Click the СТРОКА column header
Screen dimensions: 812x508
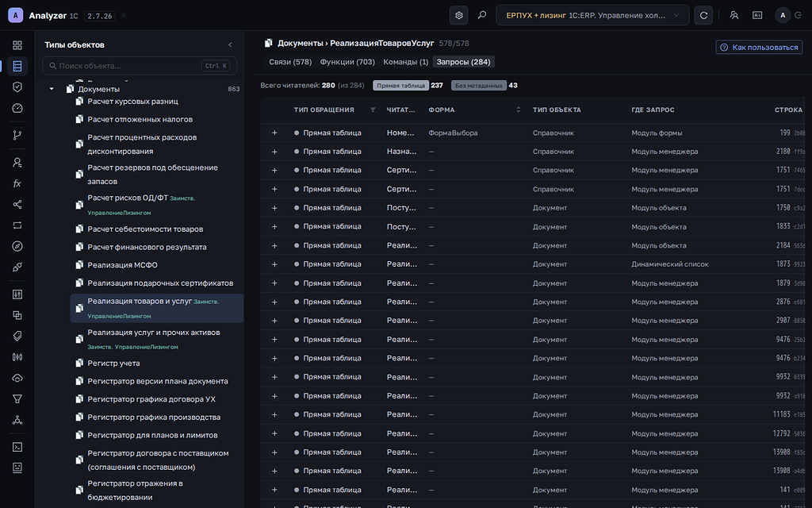coord(788,110)
